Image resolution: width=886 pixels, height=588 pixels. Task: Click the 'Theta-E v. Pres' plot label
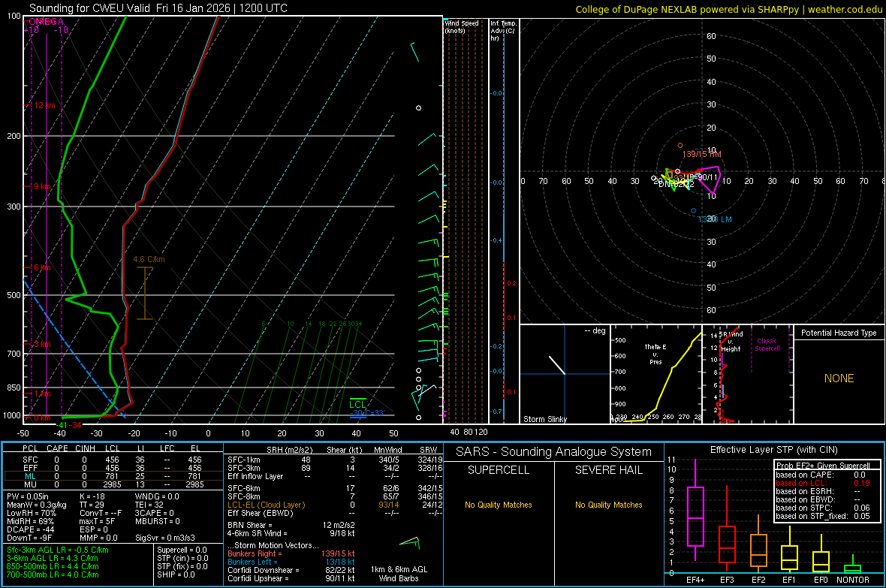pyautogui.click(x=655, y=354)
